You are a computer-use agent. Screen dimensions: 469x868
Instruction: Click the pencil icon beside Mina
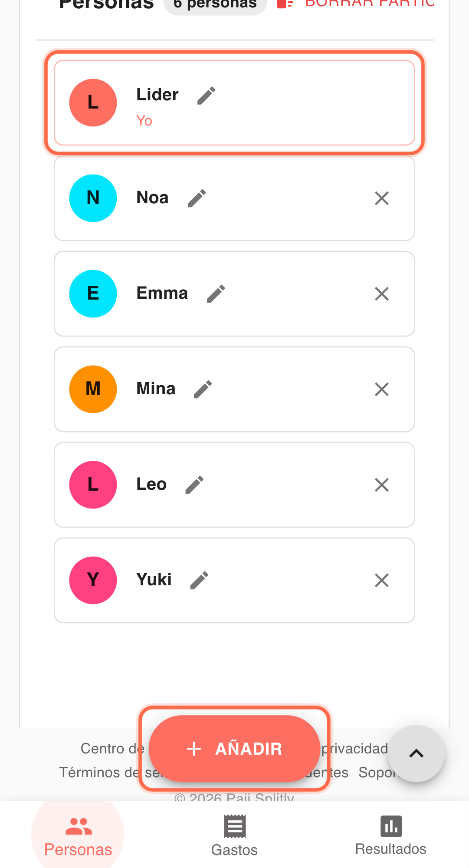click(203, 389)
